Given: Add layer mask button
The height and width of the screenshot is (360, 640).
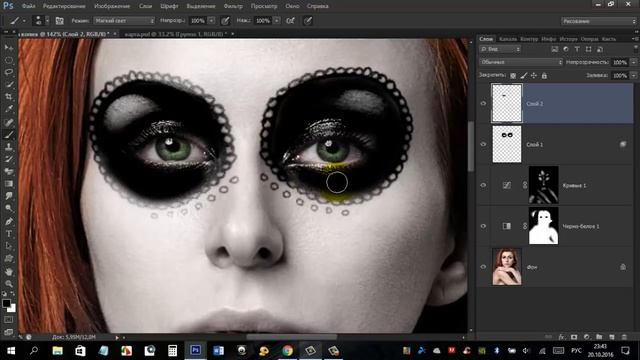Looking at the screenshot, I should [574, 337].
